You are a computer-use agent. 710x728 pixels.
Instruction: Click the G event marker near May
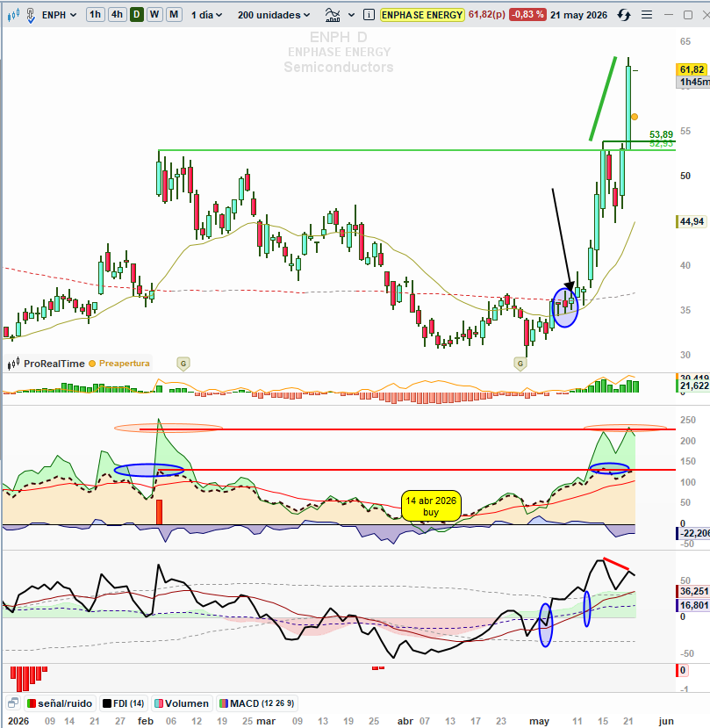click(x=520, y=364)
